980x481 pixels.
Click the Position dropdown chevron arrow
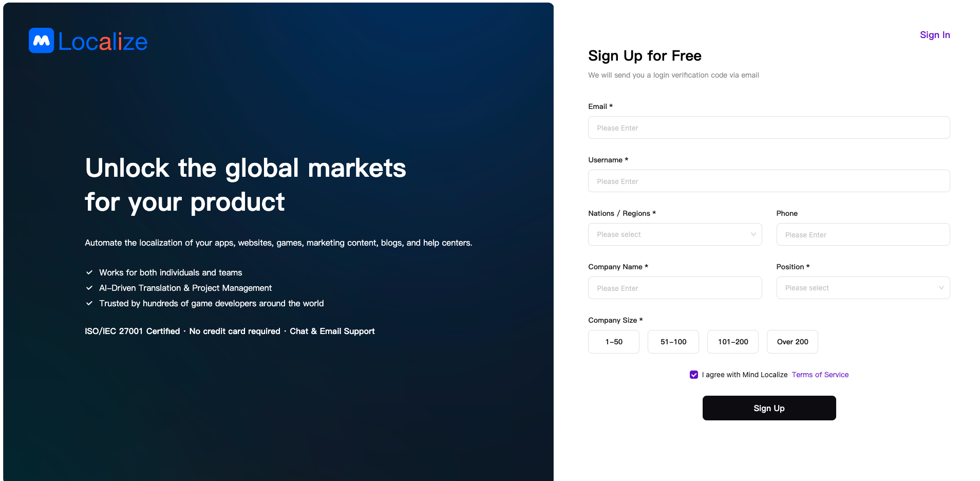[x=941, y=288]
